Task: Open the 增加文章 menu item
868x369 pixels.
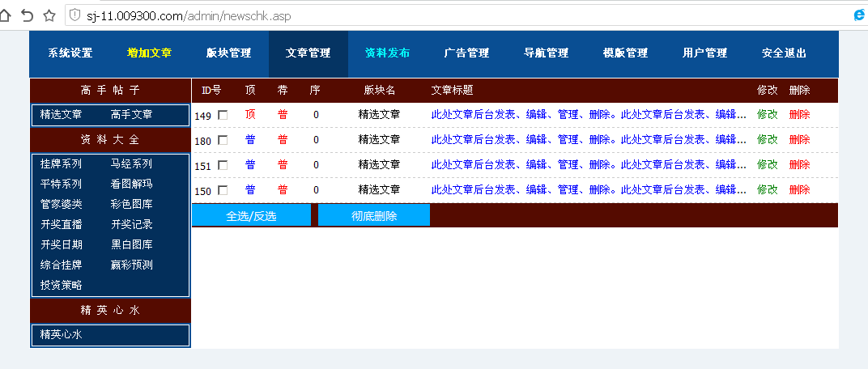Action: coord(150,53)
